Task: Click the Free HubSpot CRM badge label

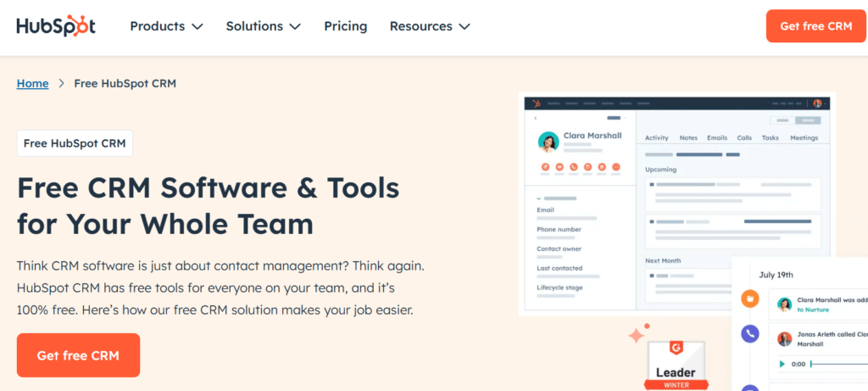Action: pyautogui.click(x=75, y=143)
